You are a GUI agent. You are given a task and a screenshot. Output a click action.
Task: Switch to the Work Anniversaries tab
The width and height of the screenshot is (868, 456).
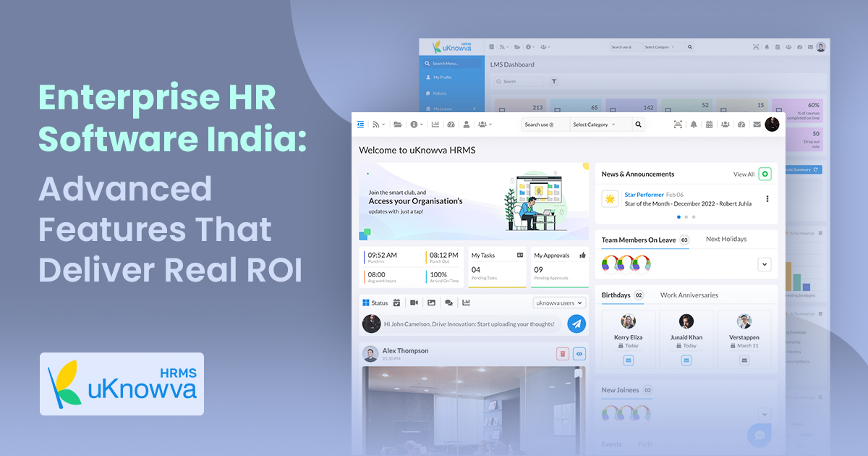point(689,295)
